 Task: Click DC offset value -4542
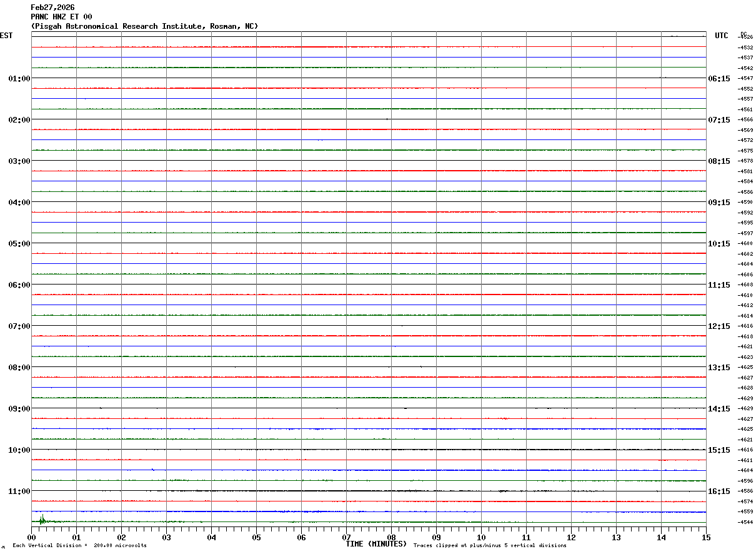[x=745, y=68]
